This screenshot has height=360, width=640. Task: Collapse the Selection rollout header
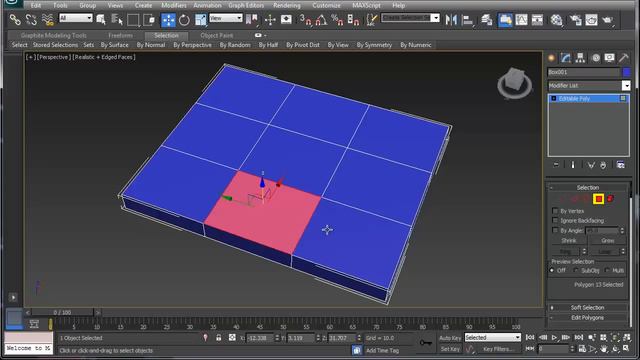tap(587, 187)
